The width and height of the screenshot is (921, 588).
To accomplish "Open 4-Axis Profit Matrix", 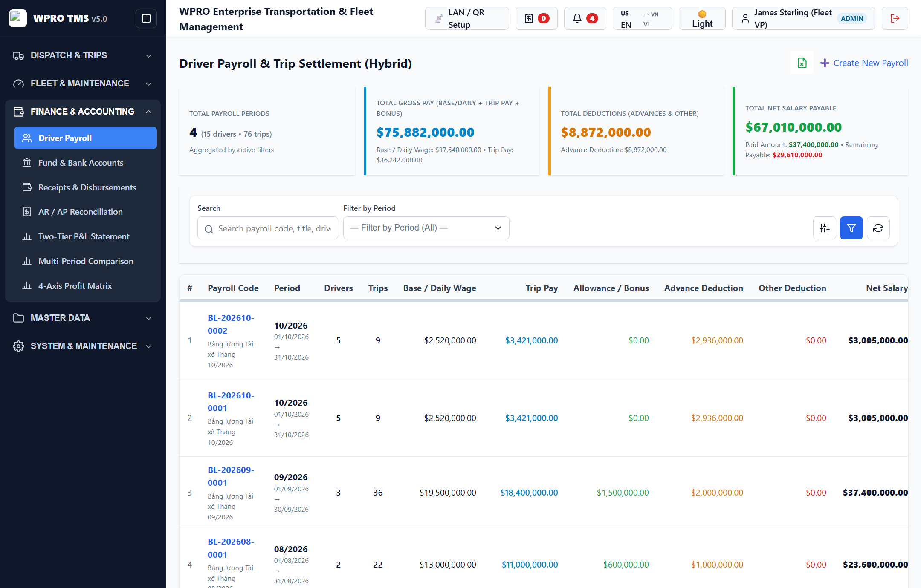I will [85, 286].
